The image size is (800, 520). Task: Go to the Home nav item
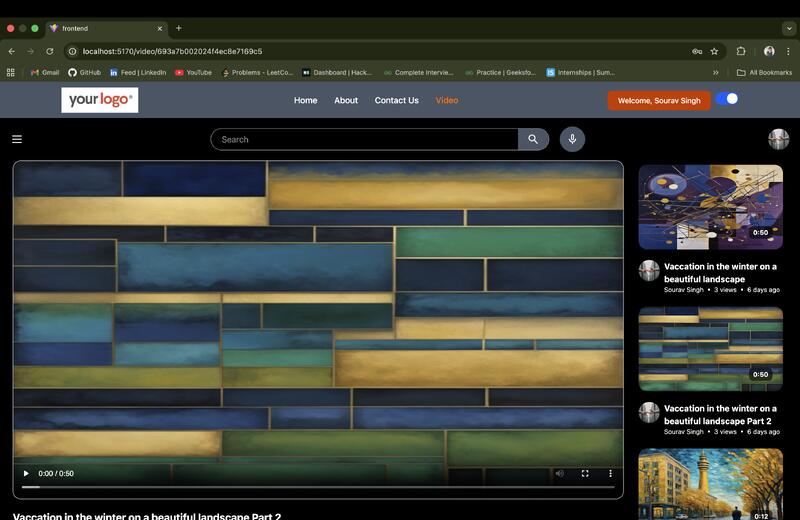pos(305,100)
